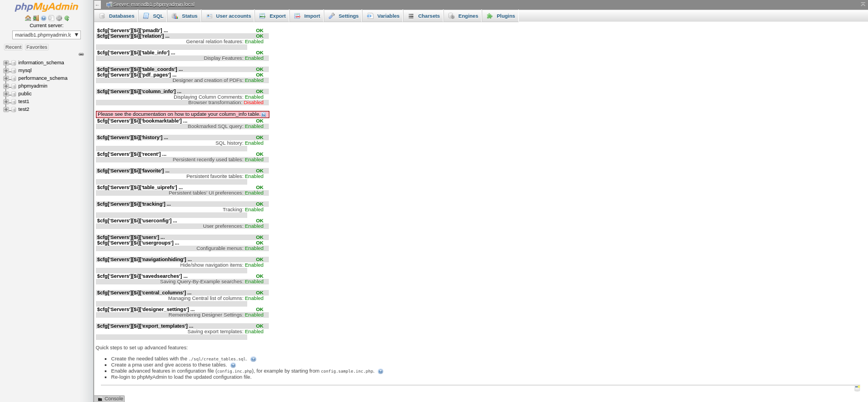Open the navigation panel settings gear
This screenshot has height=402, width=868.
tap(59, 18)
